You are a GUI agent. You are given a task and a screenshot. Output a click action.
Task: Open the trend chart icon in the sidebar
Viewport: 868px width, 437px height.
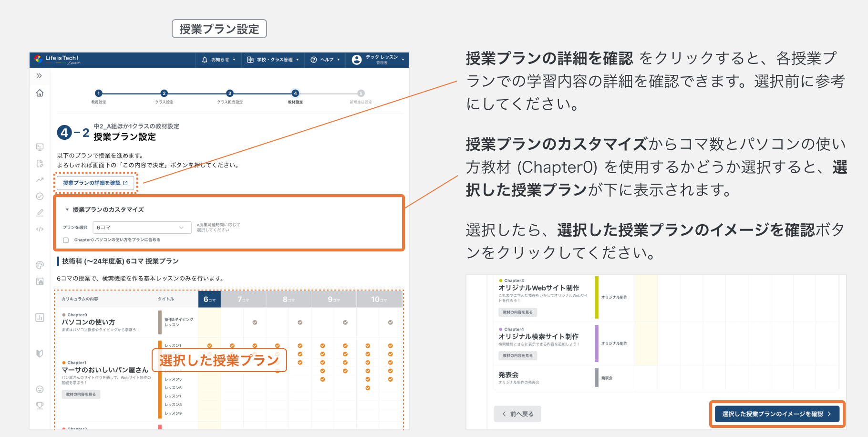pyautogui.click(x=40, y=180)
